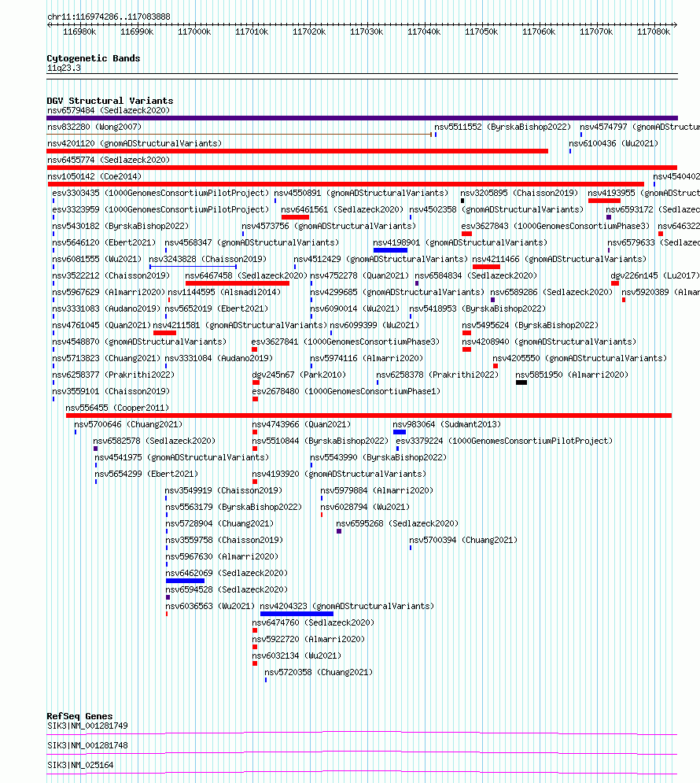Click nsv5700646 (Chuang2021) label

[128, 424]
